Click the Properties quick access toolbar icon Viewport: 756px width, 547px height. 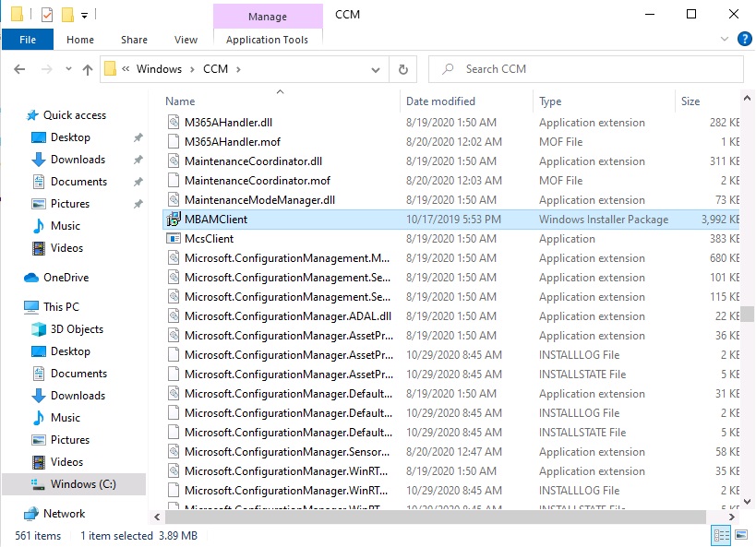[x=47, y=15]
